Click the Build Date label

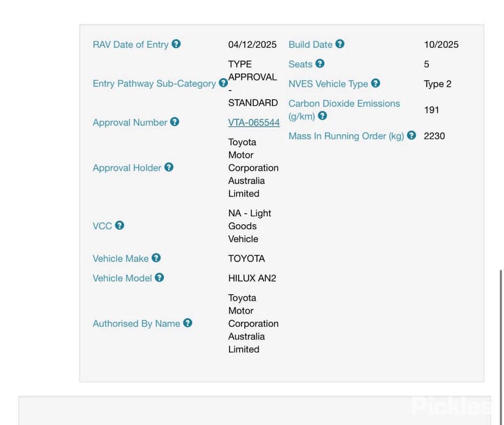(310, 45)
